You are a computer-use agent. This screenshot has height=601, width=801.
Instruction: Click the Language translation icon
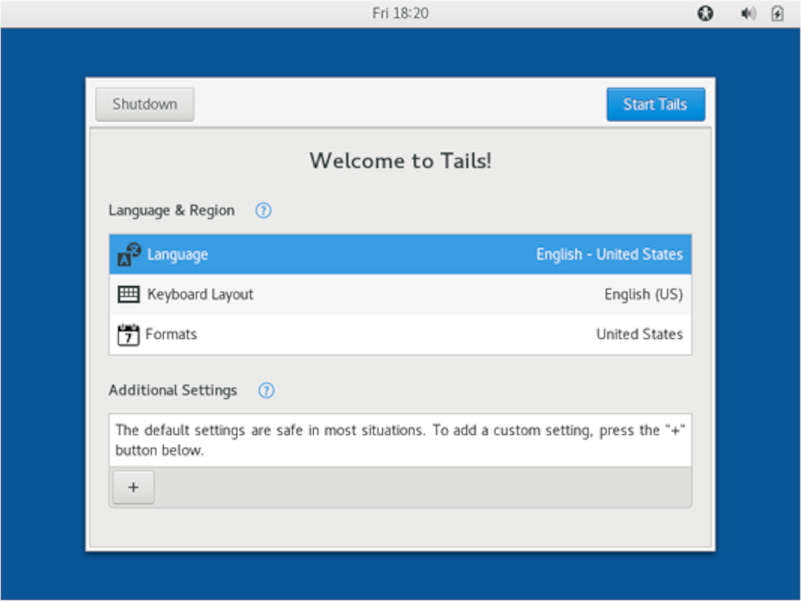tap(129, 255)
